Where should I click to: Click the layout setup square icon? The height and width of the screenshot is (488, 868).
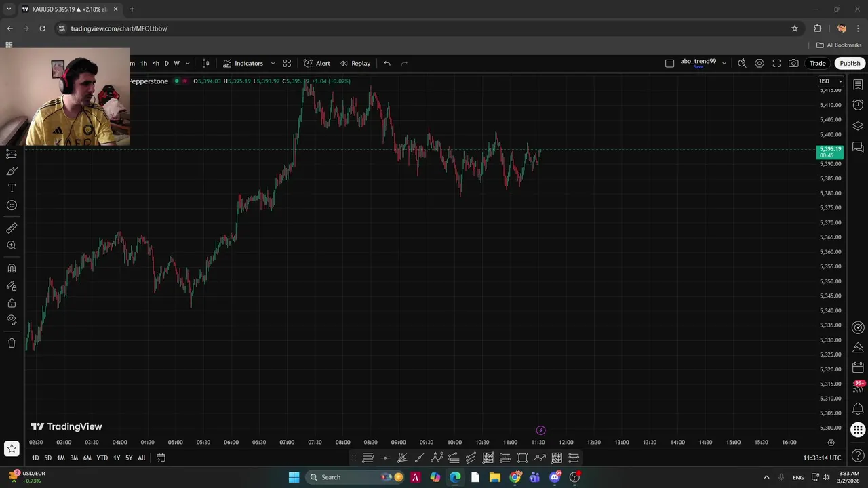point(669,63)
